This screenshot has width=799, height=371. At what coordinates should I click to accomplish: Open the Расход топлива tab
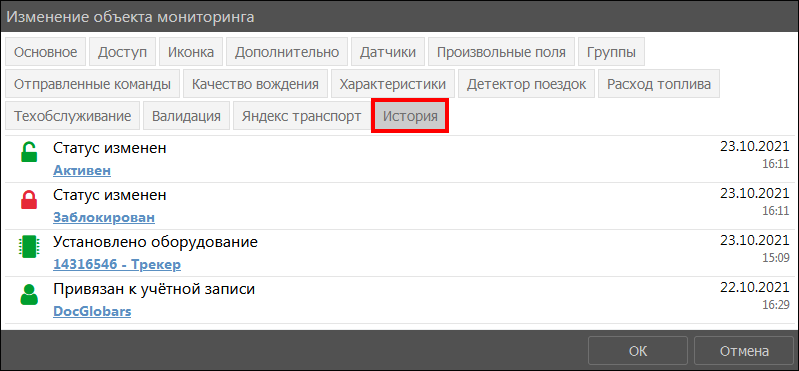pos(659,84)
